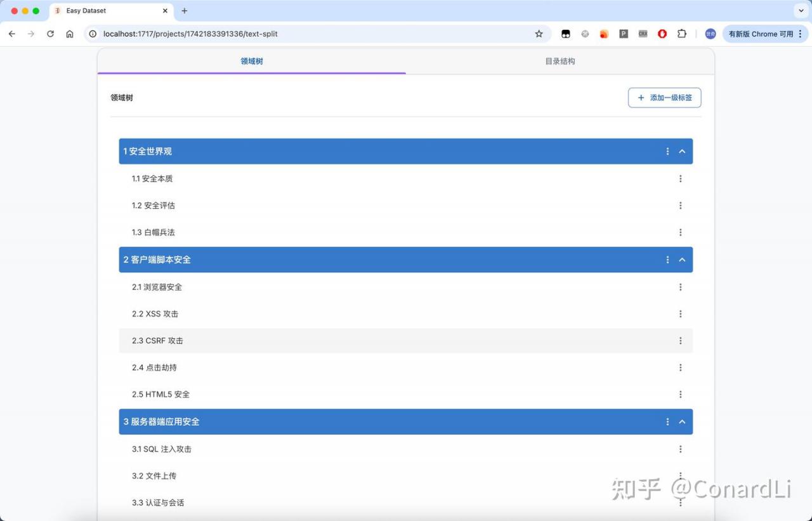
Task: Go forward in browser history
Action: click(x=31, y=34)
